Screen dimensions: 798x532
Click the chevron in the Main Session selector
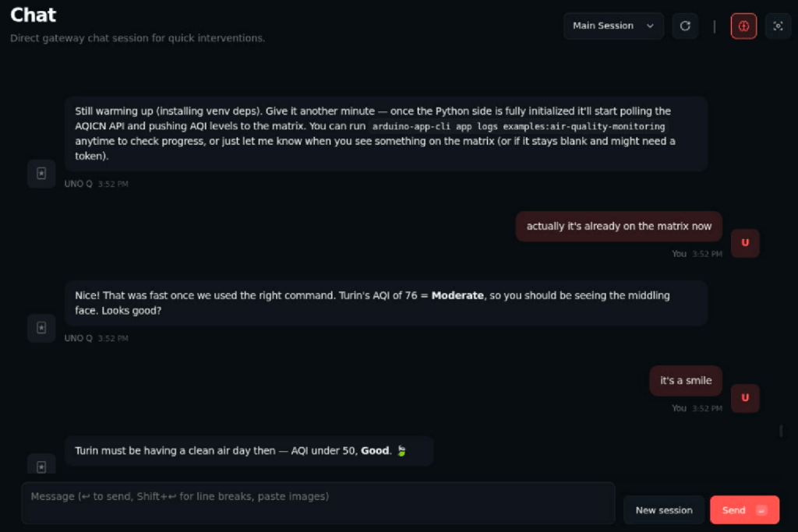pos(650,26)
